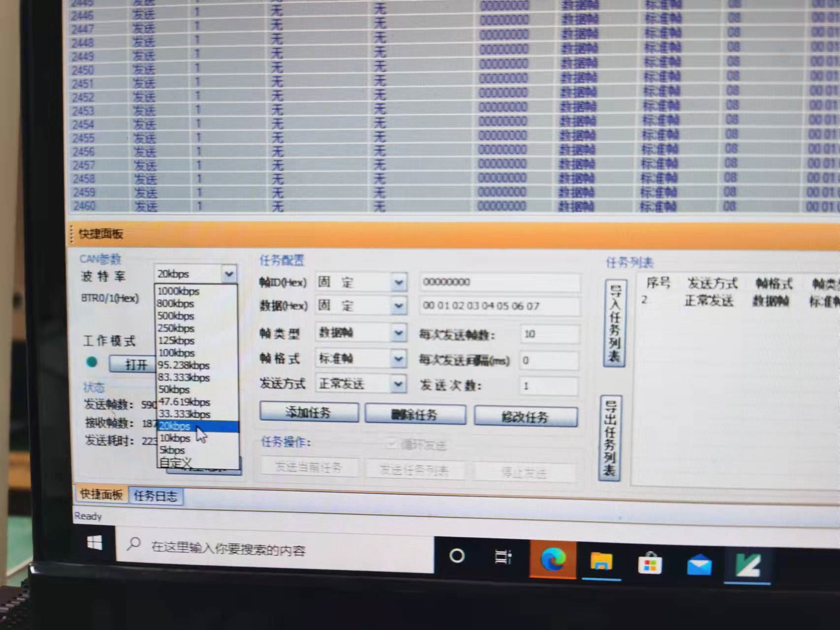
Task: Click the Cortana circle icon
Action: coord(457,556)
